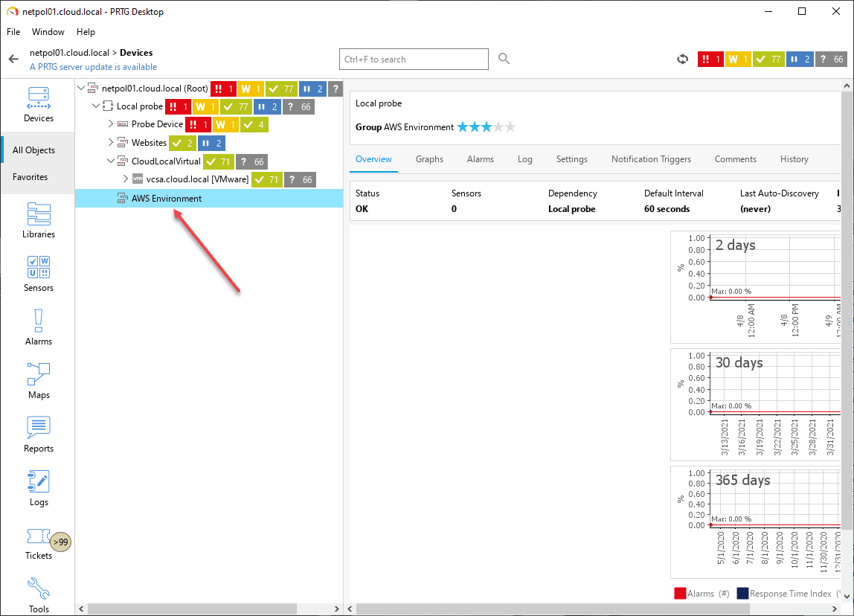Open the Comments tab
This screenshot has height=616, width=854.
735,159
